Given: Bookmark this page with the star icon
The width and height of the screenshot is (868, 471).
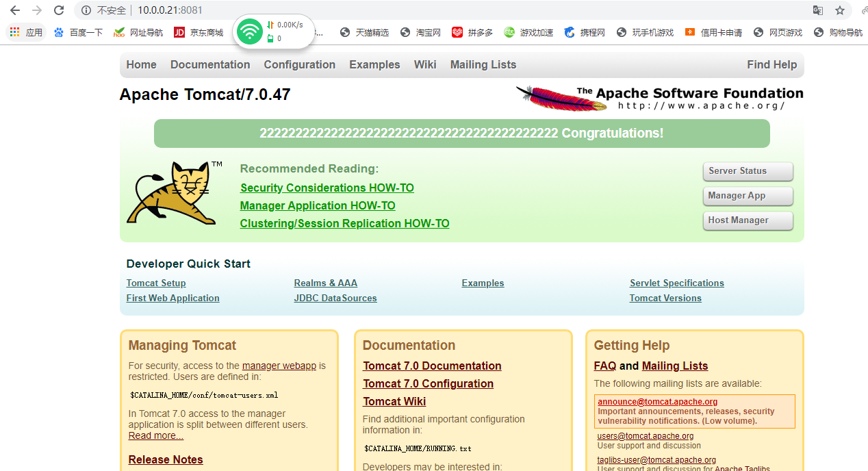Looking at the screenshot, I should 840,10.
